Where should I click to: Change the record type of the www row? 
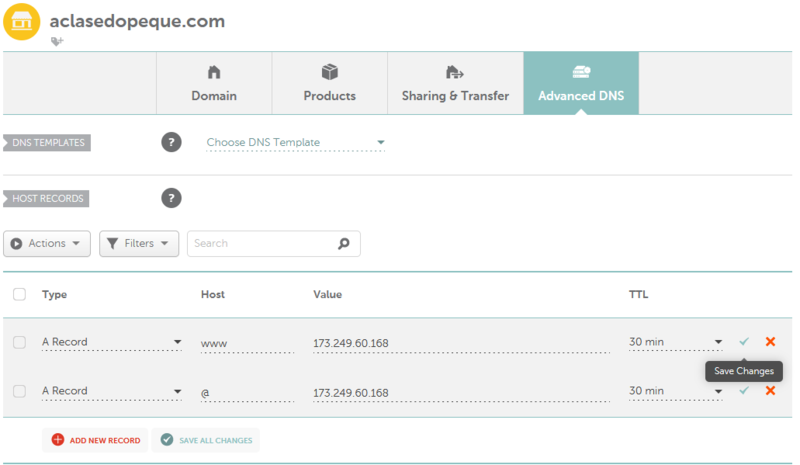click(x=112, y=342)
